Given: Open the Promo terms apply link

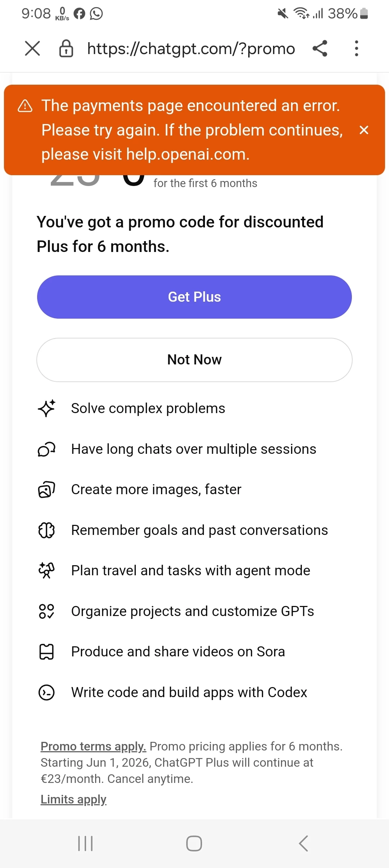Looking at the screenshot, I should tap(93, 746).
